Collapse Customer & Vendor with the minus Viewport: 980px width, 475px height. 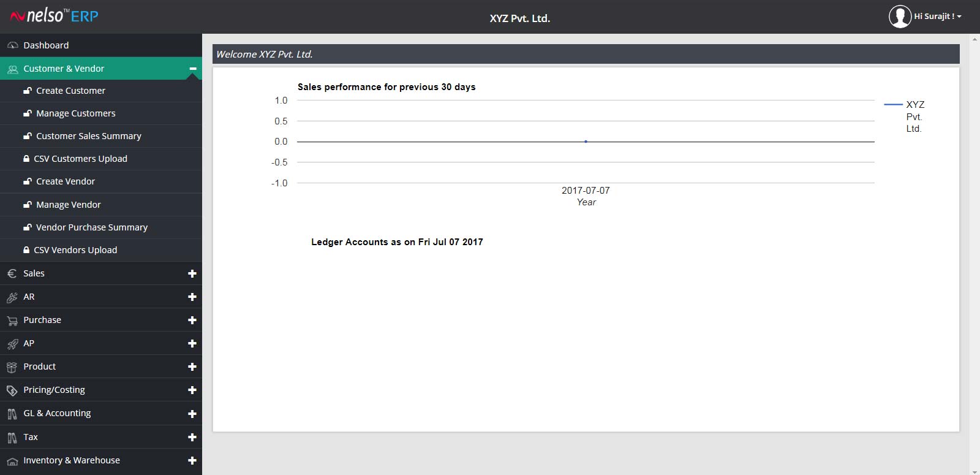point(192,69)
